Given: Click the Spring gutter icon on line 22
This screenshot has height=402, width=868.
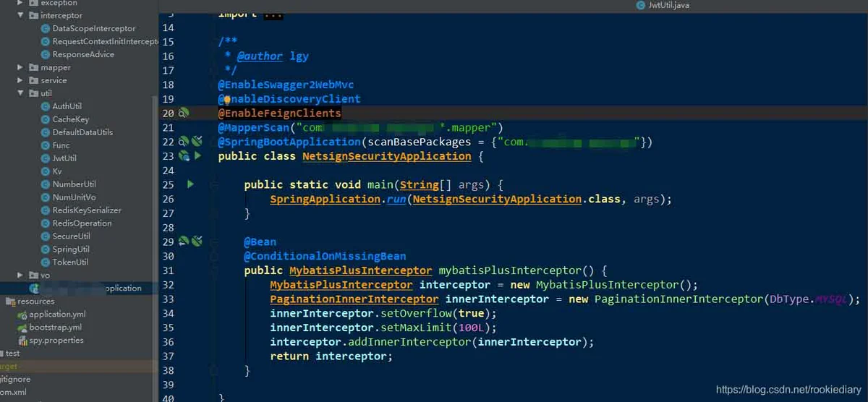Looking at the screenshot, I should click(x=184, y=141).
